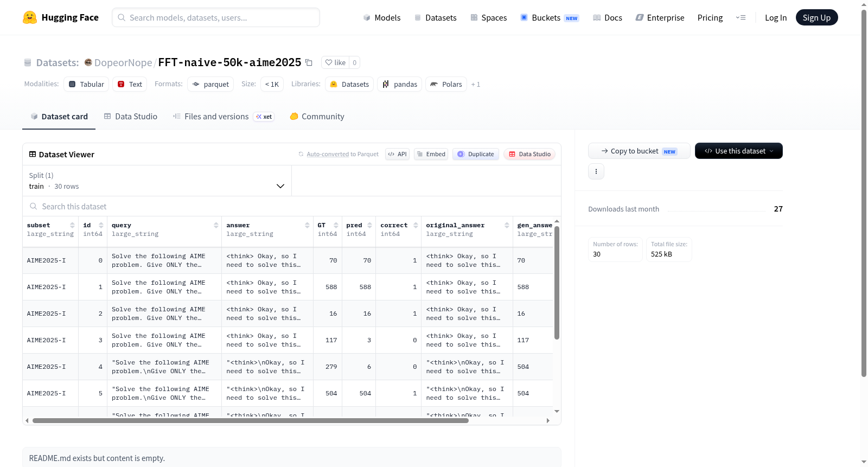Open the Community tab
The height and width of the screenshot is (467, 868).
coord(317,116)
